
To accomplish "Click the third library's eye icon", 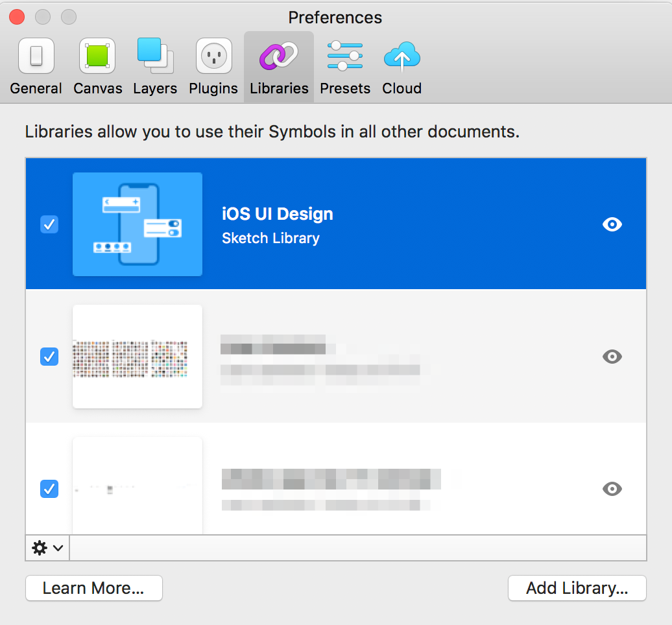I will coord(612,488).
